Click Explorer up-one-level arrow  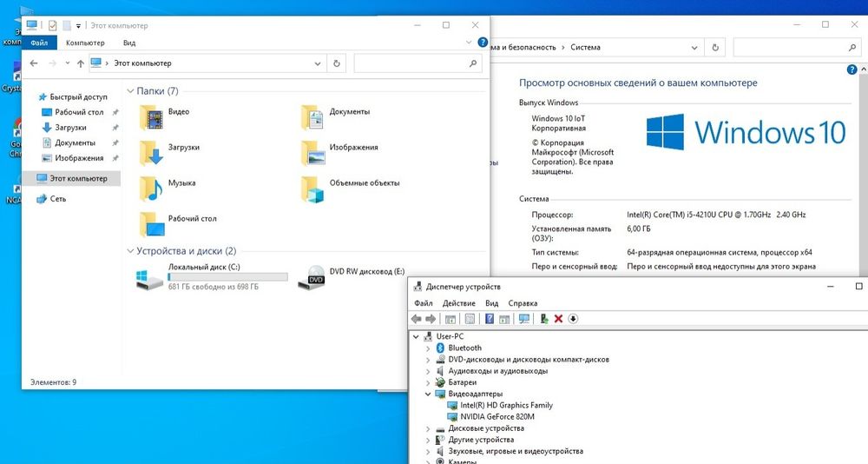click(x=81, y=63)
